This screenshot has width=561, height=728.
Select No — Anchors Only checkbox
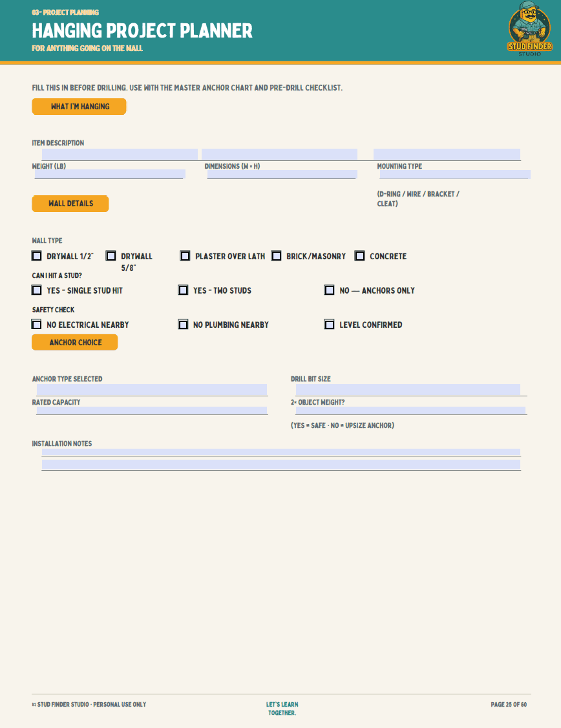(330, 290)
